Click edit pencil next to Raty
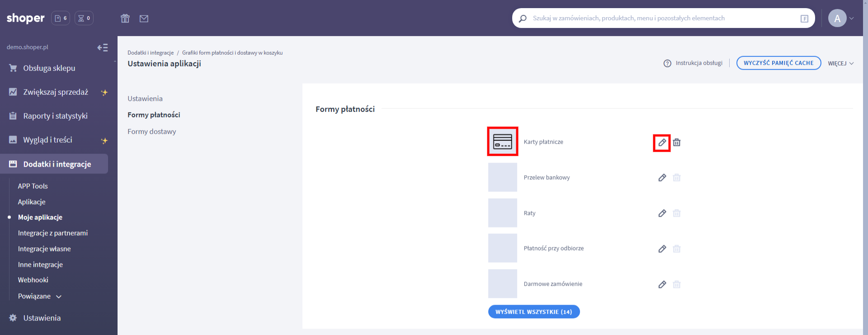 [662, 213]
